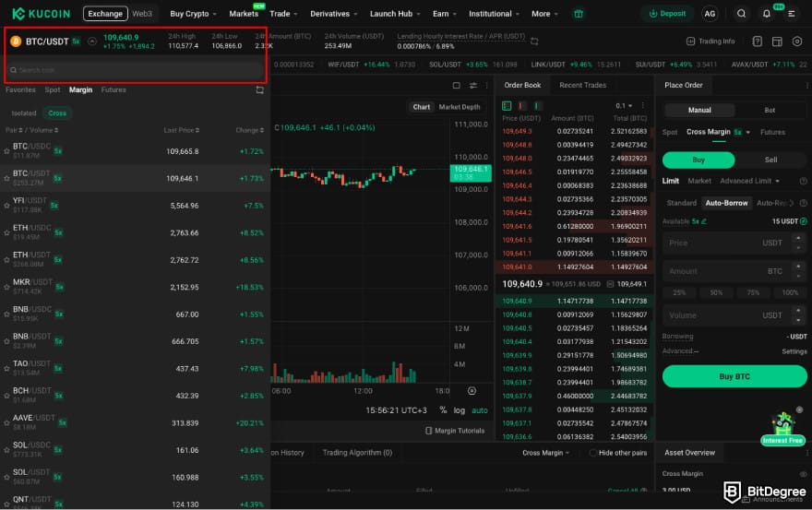Expand Launch Hub menu

tap(395, 14)
